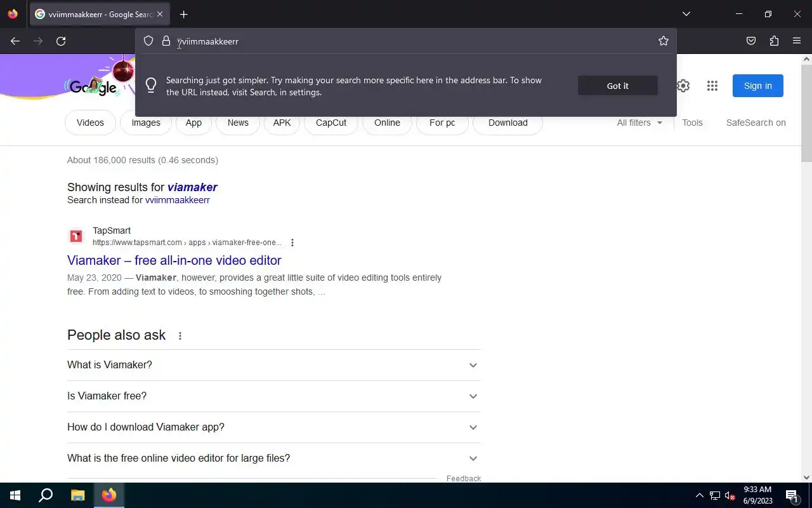Open the notification center icon

pos(792,495)
